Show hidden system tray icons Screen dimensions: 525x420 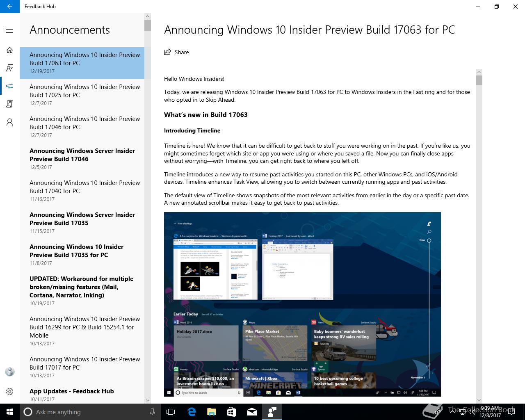tap(452, 412)
